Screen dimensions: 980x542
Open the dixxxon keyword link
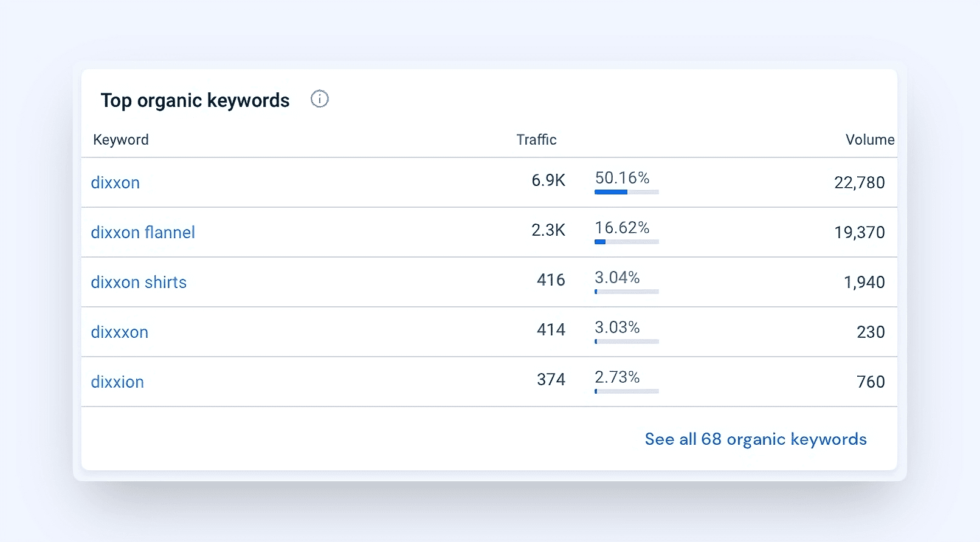point(120,332)
